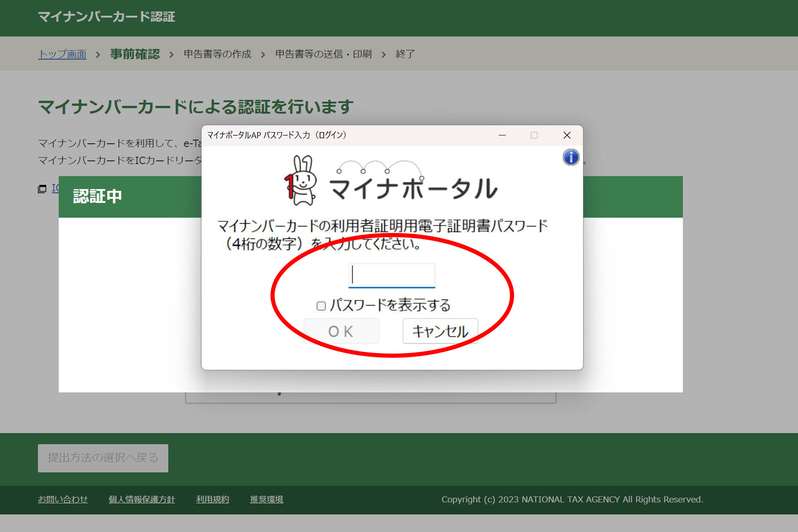Minimize the マイナポータルAP dialog window
798x532 pixels.
[x=502, y=135]
